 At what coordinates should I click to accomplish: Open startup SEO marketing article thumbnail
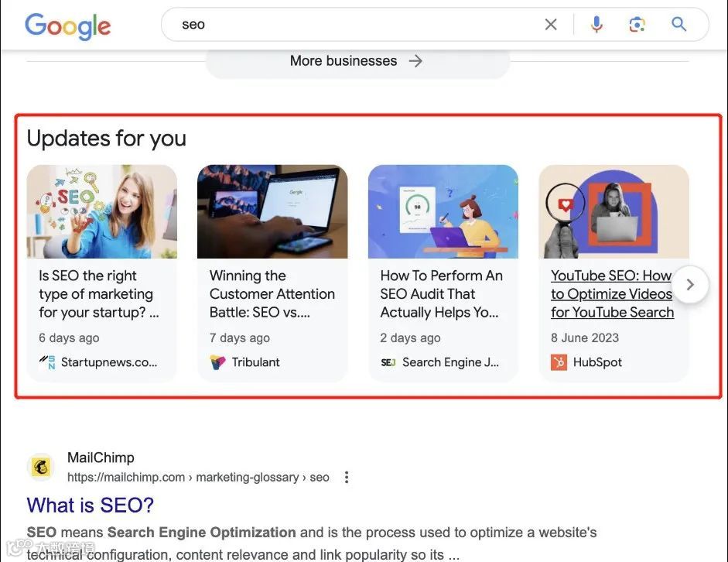(101, 211)
